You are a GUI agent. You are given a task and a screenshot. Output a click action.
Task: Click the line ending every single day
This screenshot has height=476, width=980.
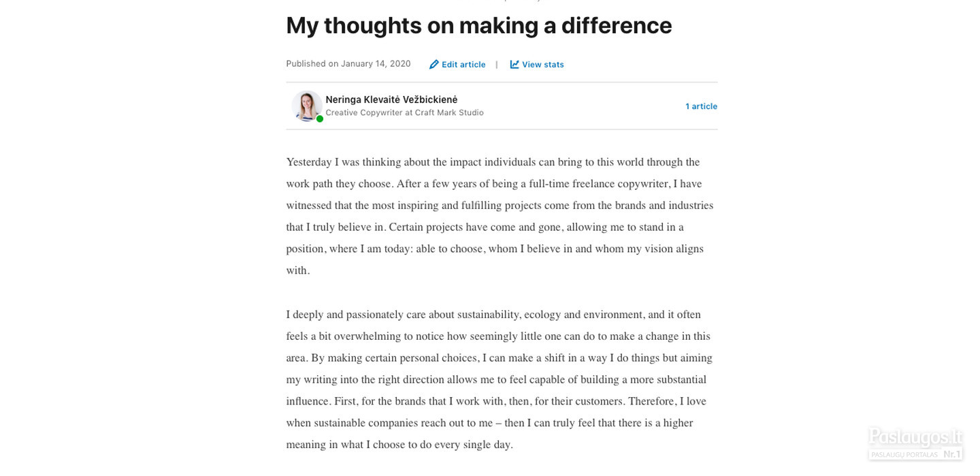[399, 445]
